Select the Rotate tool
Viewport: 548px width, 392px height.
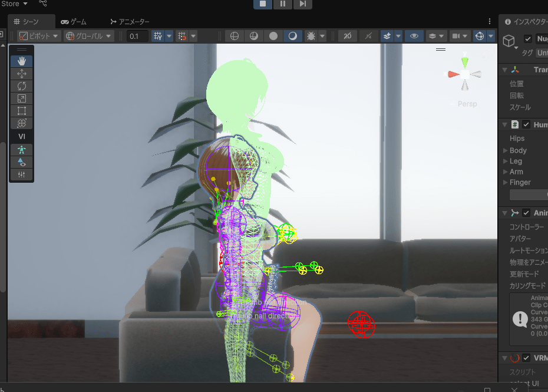coord(22,86)
